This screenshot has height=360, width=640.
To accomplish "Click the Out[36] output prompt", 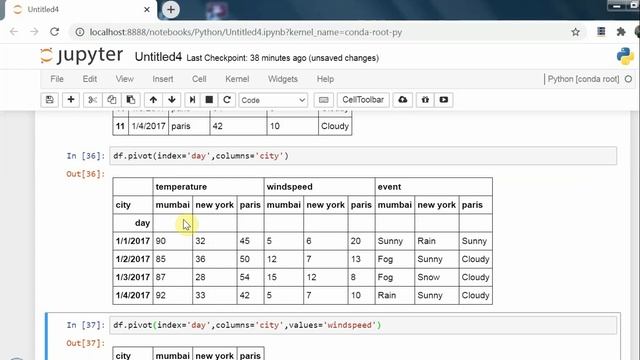I will click(x=85, y=174).
